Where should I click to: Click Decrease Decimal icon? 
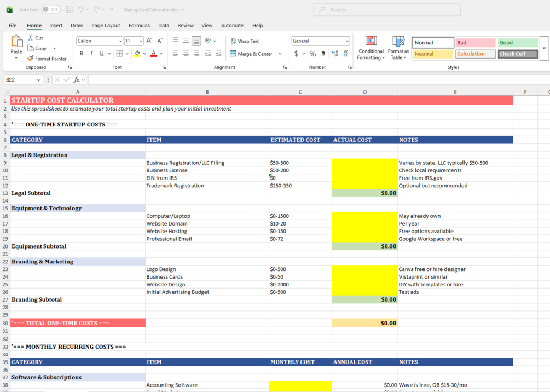[345, 54]
